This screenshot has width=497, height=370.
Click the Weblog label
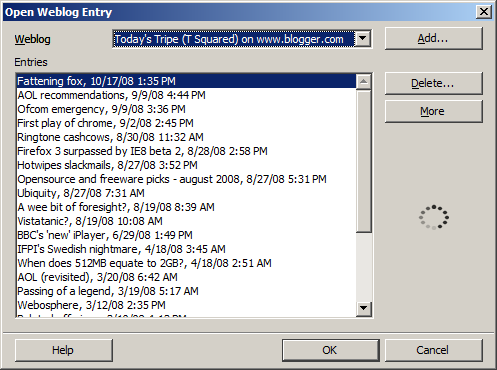tap(32, 39)
